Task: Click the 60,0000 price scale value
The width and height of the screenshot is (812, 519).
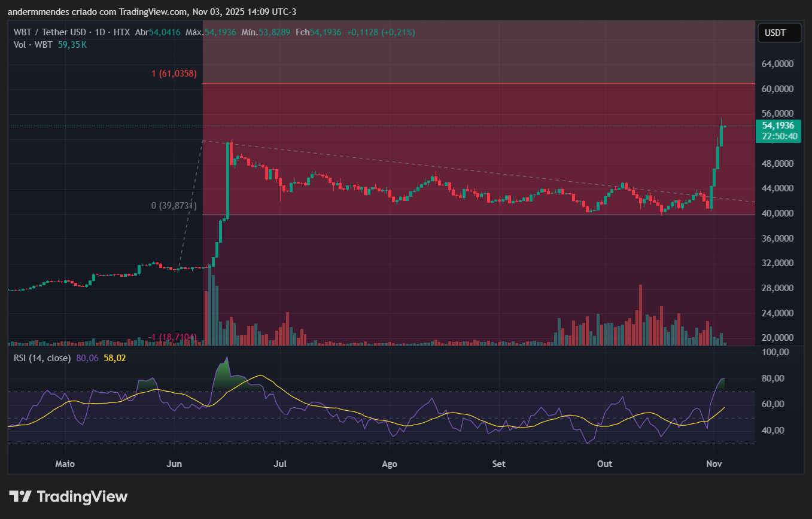Action: click(777, 88)
